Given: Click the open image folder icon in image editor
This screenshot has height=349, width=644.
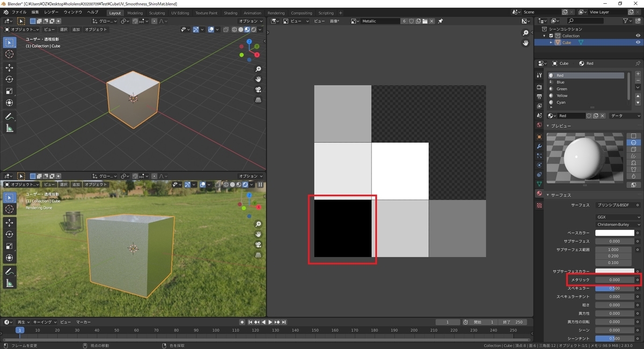Looking at the screenshot, I should 425,21.
